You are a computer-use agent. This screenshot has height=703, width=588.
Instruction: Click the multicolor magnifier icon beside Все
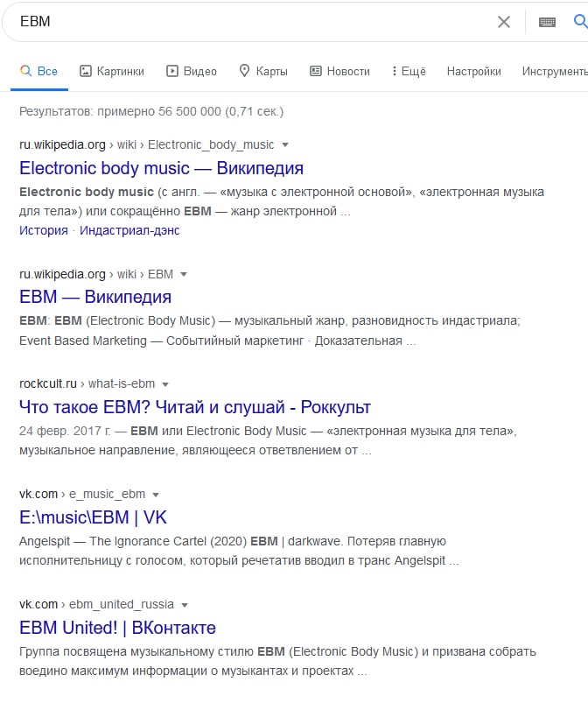[26, 70]
